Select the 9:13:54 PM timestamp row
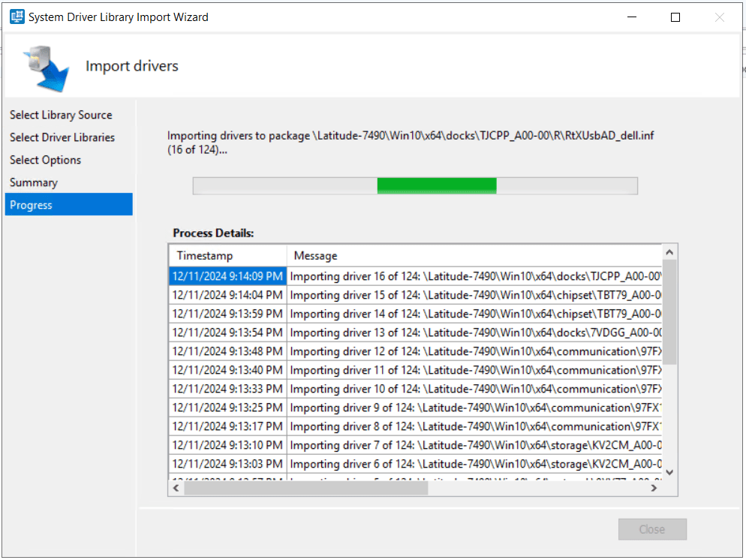Screen dimensions: 746x560 (227, 333)
